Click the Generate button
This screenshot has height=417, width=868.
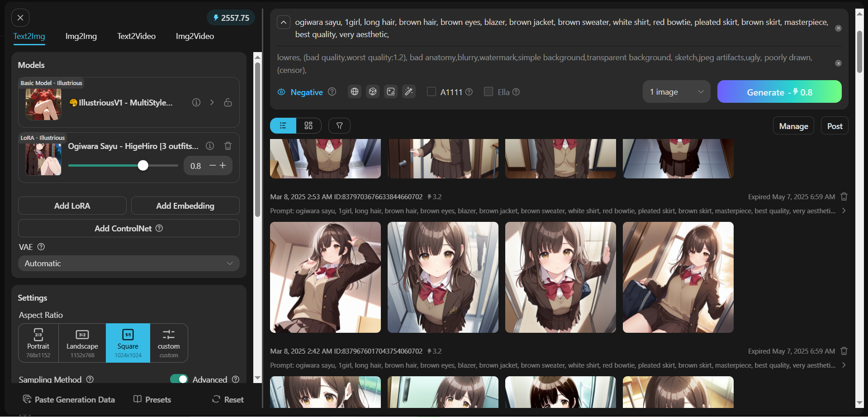779,92
